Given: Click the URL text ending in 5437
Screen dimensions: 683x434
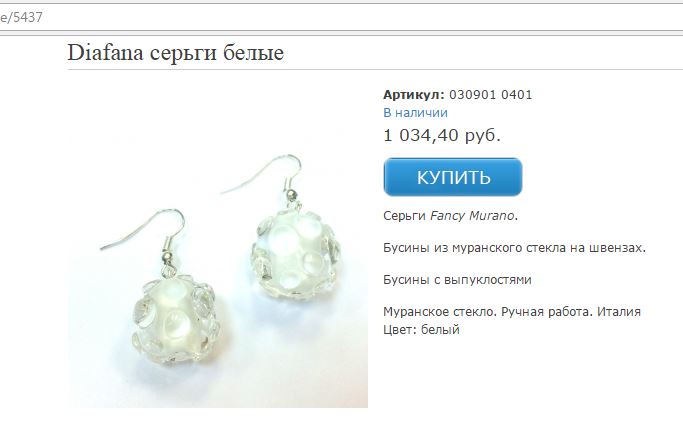Looking at the screenshot, I should point(21,17).
